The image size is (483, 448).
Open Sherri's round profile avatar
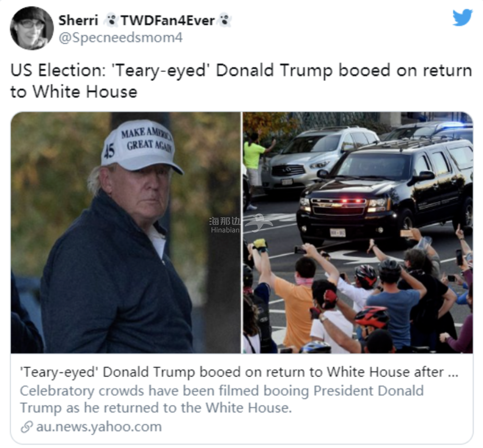tap(31, 28)
